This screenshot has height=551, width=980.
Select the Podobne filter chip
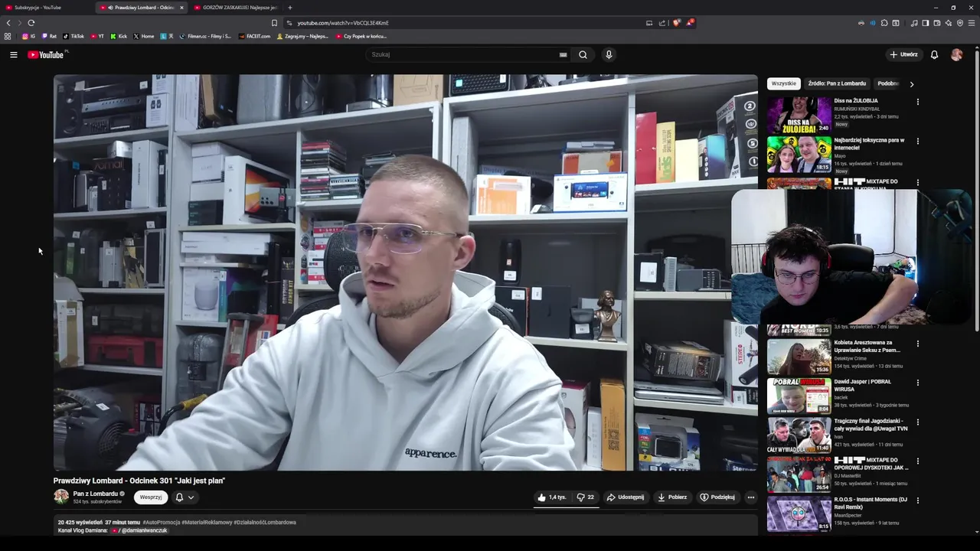(888, 83)
